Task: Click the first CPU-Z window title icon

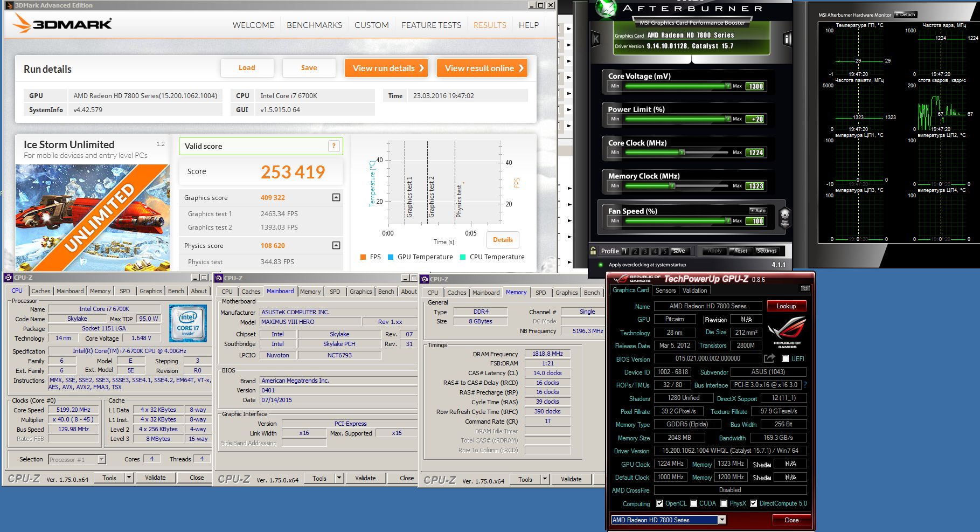Action: pos(8,278)
